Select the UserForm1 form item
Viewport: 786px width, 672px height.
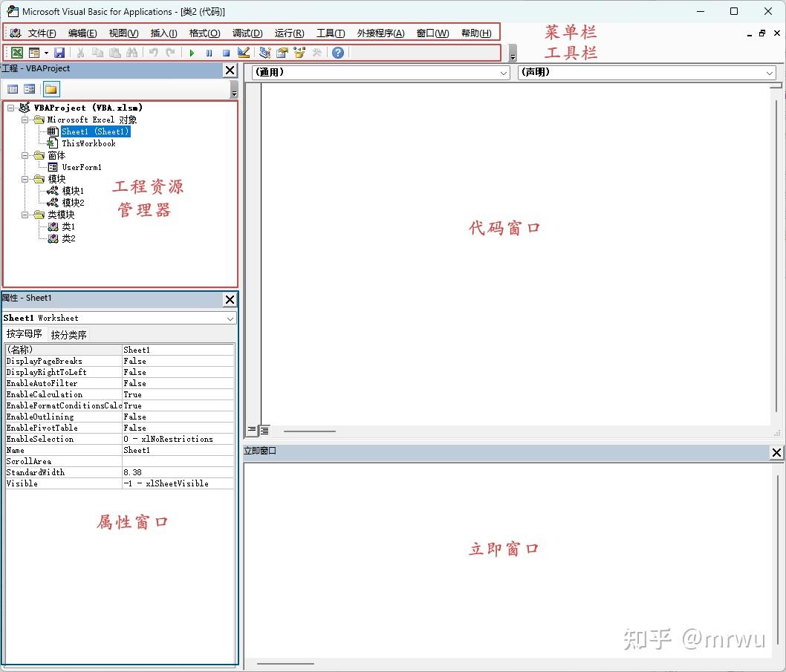pos(81,167)
